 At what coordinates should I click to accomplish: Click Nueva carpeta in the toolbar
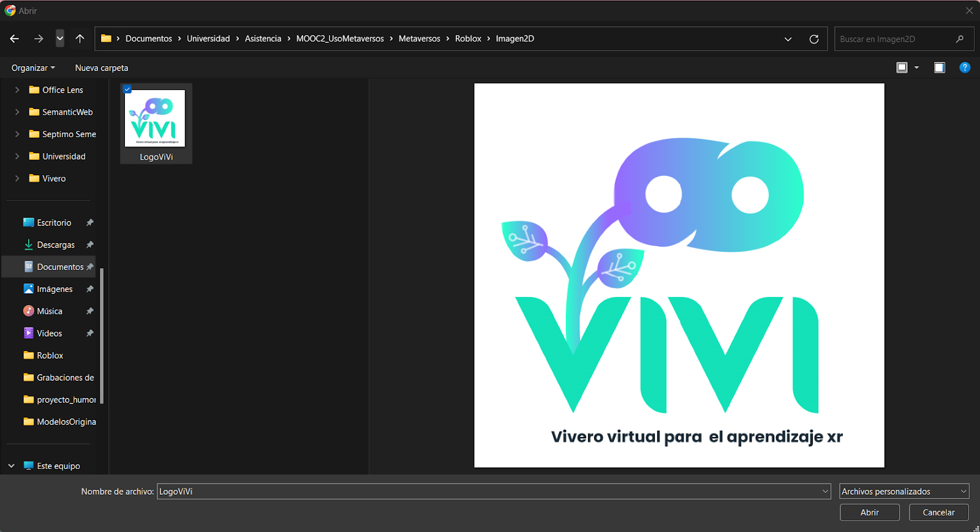pos(102,68)
